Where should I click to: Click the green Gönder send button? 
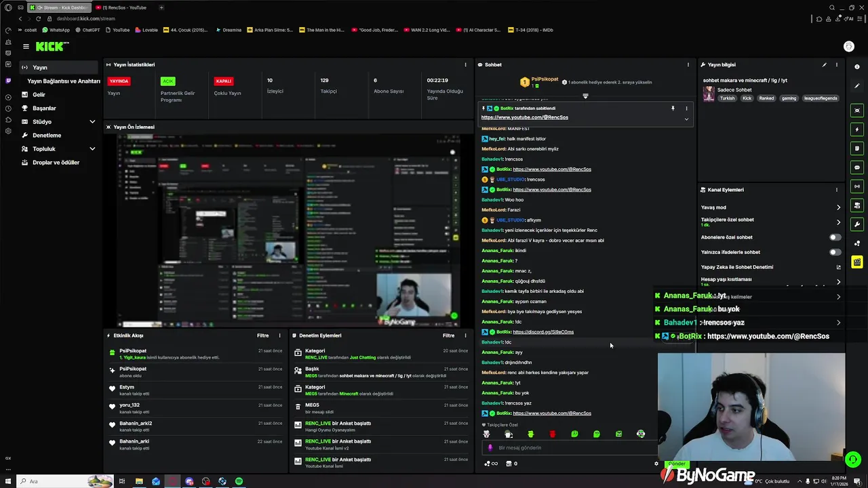(x=677, y=464)
